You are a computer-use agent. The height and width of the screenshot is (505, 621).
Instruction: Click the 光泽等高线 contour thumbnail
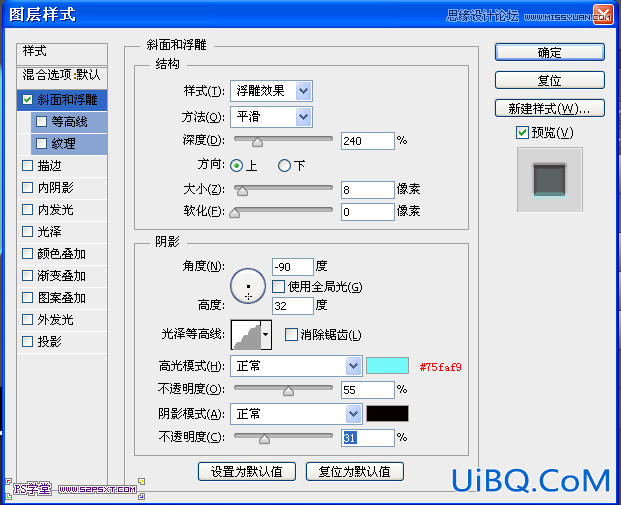[246, 335]
